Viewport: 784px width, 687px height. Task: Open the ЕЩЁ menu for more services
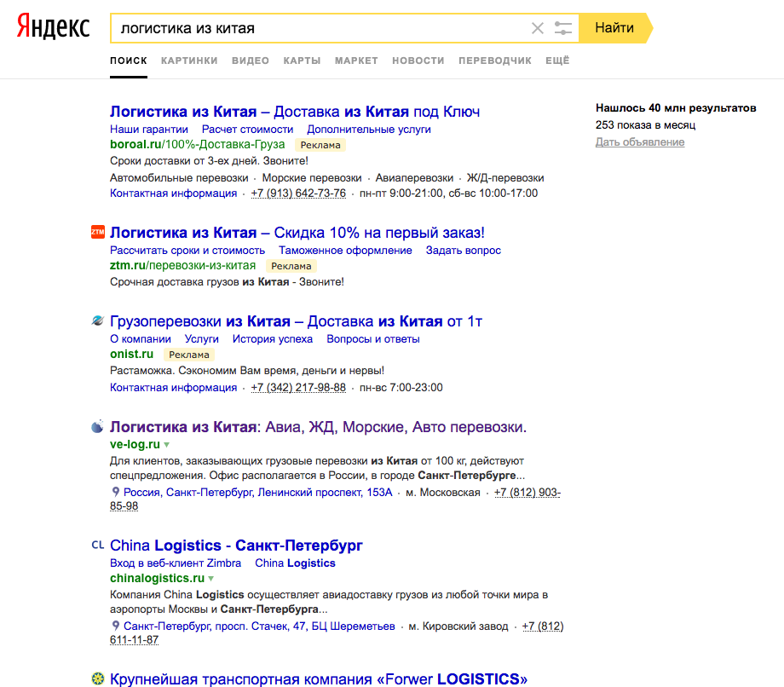(x=557, y=61)
